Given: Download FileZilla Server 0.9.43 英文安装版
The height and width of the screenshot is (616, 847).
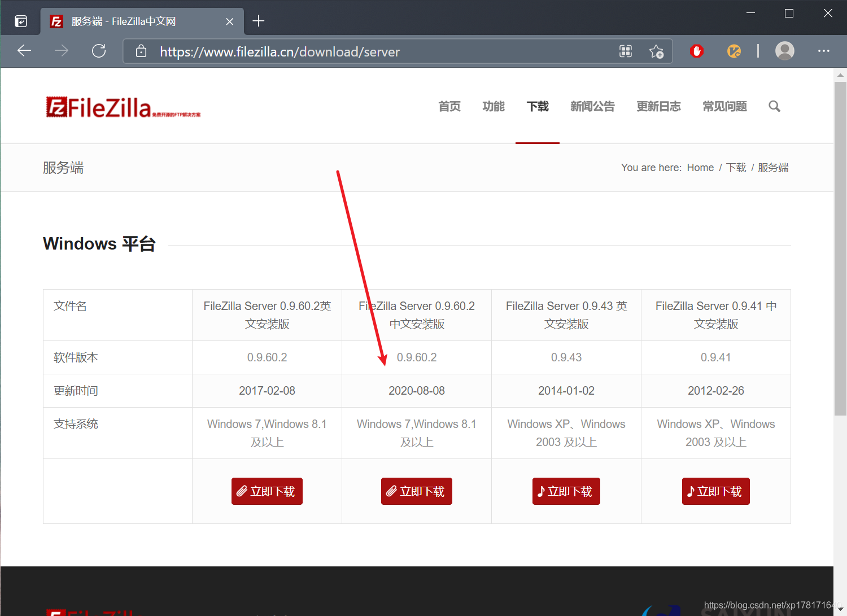Looking at the screenshot, I should (566, 491).
